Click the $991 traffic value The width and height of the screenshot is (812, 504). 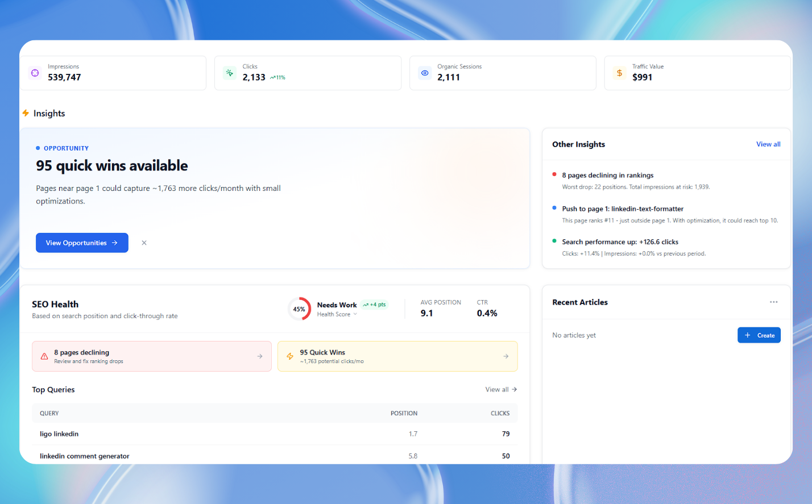(x=642, y=77)
